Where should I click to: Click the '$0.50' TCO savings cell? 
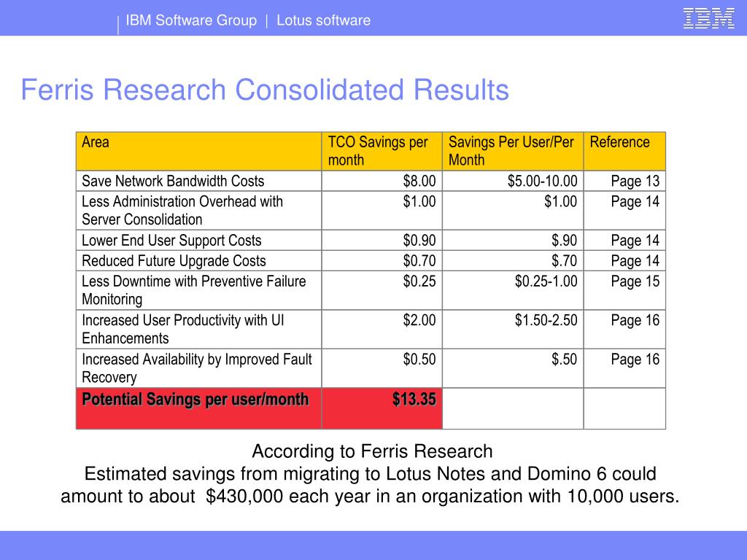click(x=382, y=368)
